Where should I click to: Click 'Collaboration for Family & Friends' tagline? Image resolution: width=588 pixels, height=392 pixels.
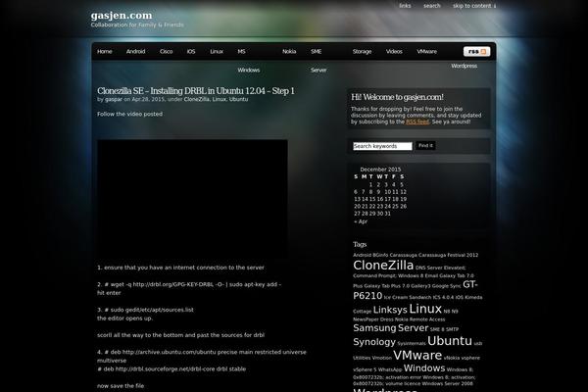click(x=137, y=24)
